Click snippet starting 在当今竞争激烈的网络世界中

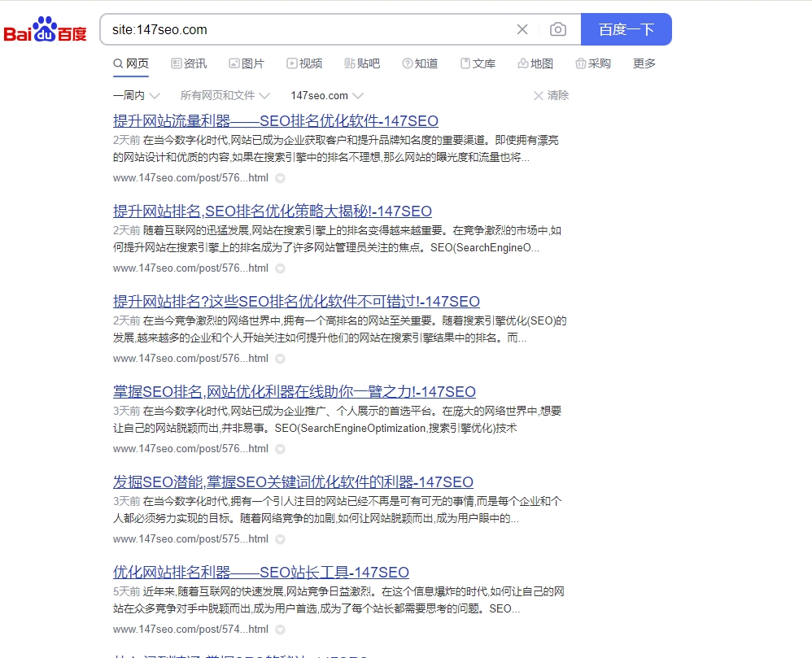340,329
